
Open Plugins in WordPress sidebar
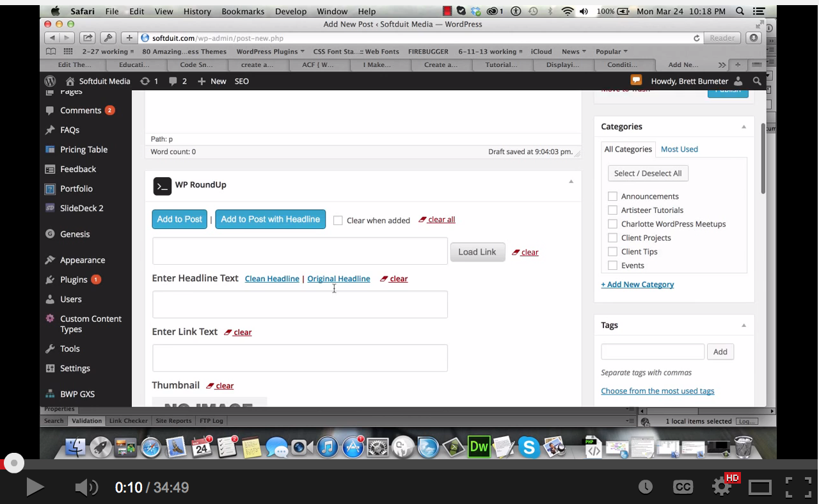74,280
